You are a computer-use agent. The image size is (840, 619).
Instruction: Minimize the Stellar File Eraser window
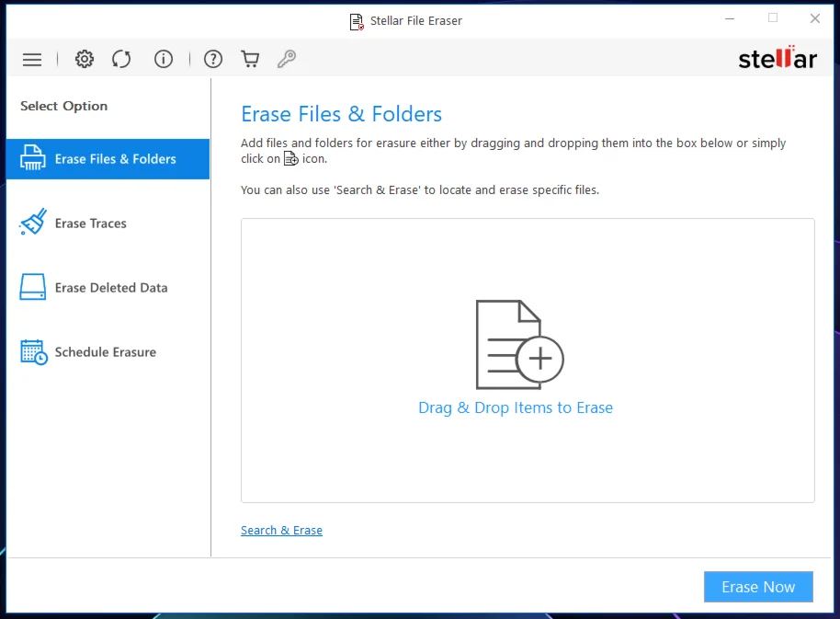pos(730,18)
